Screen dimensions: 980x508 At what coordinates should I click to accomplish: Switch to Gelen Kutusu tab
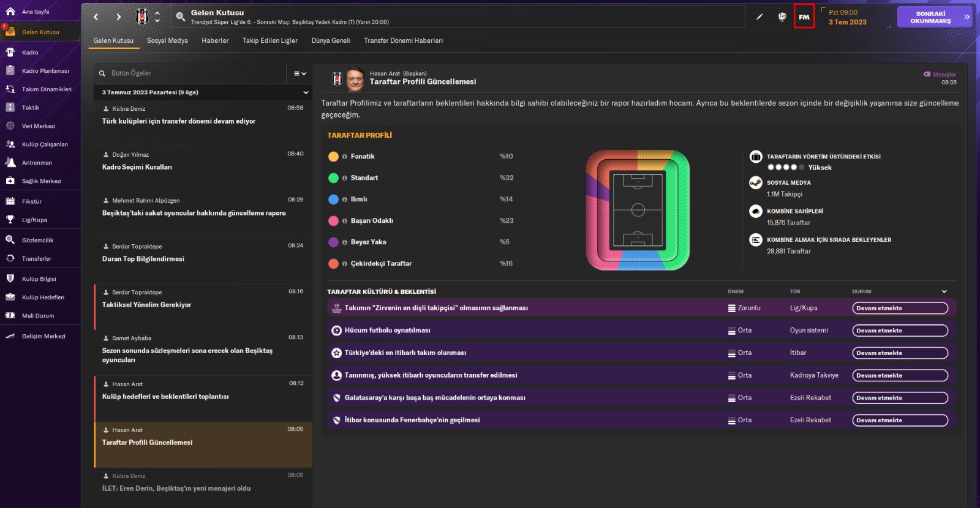coord(113,40)
